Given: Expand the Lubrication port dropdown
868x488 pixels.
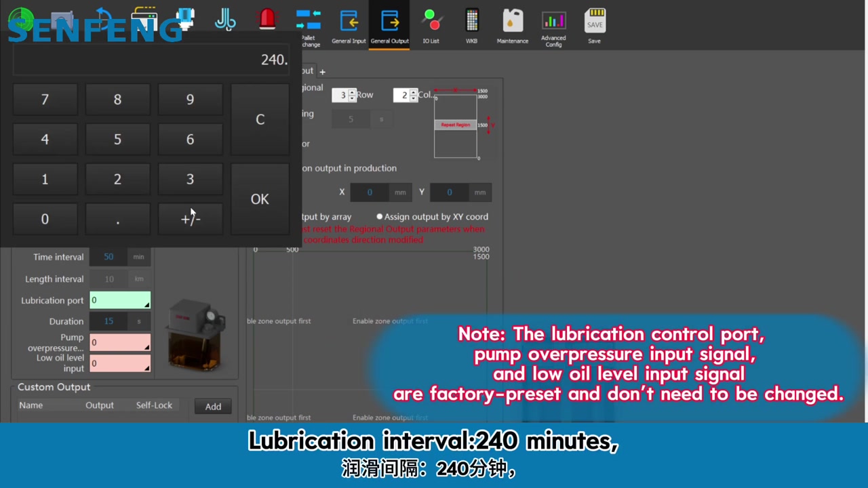Looking at the screenshot, I should tap(146, 305).
